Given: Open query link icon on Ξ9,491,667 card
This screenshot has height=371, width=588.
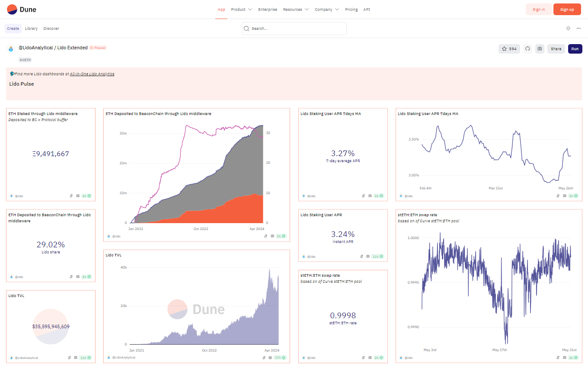Looking at the screenshot, I should [71, 196].
